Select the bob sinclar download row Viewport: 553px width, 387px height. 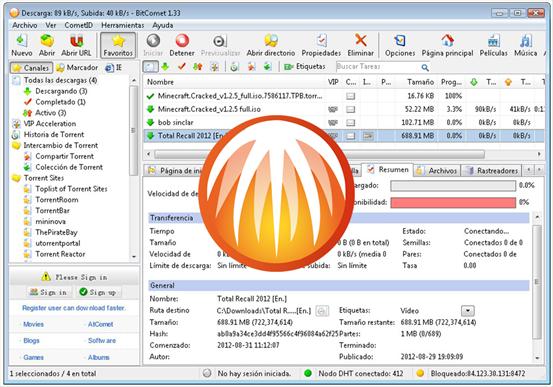click(x=344, y=122)
